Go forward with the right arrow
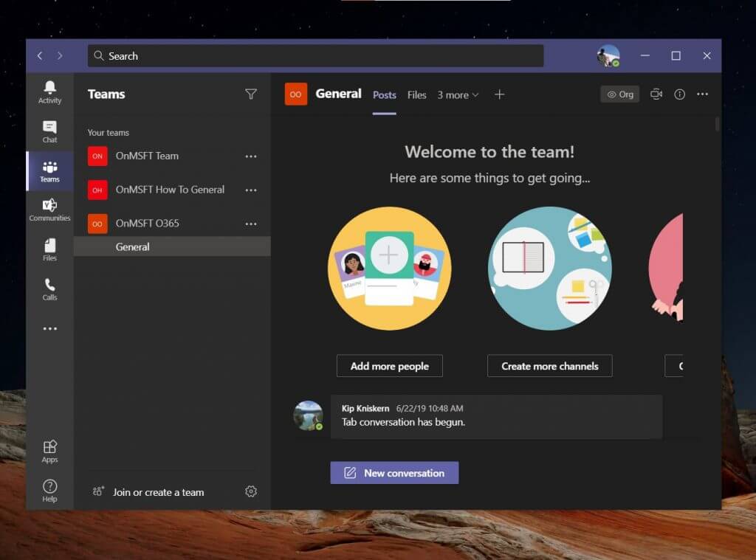The height and width of the screenshot is (560, 756). click(x=60, y=56)
